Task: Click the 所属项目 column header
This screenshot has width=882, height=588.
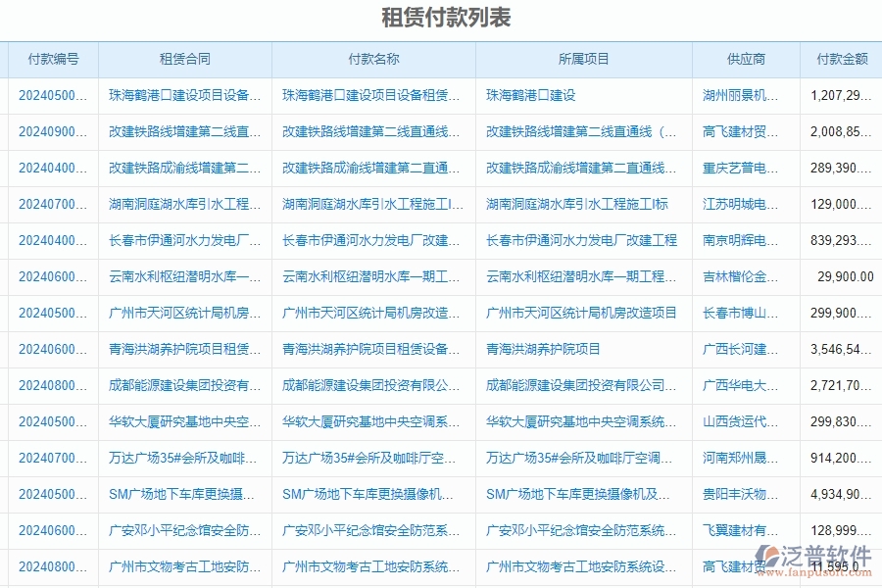Action: (x=577, y=59)
